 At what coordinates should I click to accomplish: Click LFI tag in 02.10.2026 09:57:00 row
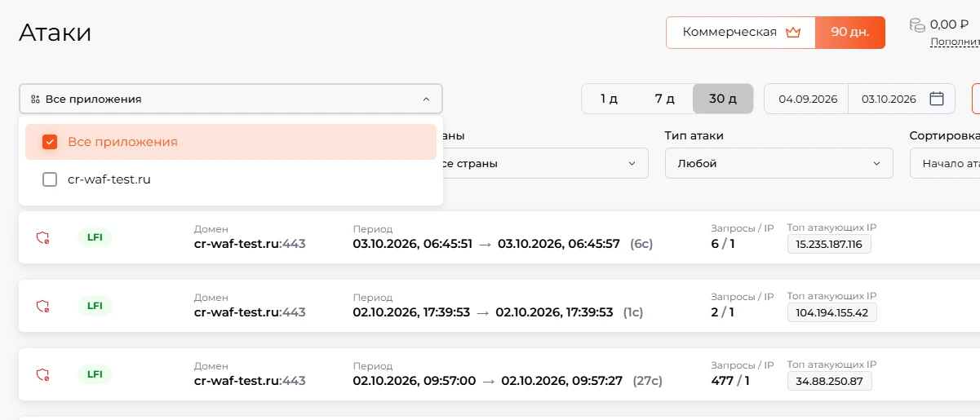[x=95, y=374]
